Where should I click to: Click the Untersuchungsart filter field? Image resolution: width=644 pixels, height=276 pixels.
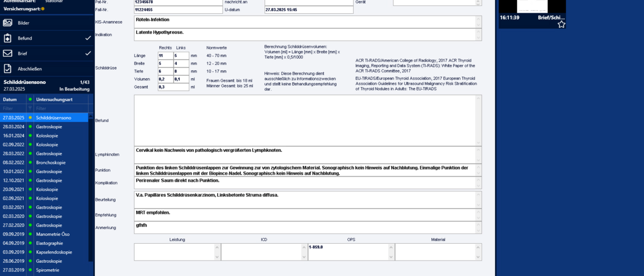click(x=61, y=109)
